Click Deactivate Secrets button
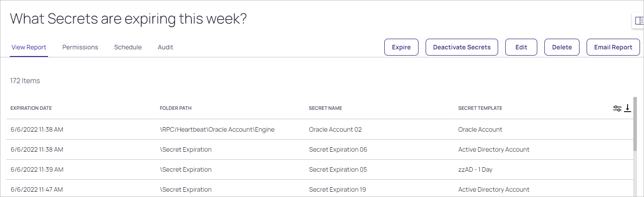 click(462, 47)
